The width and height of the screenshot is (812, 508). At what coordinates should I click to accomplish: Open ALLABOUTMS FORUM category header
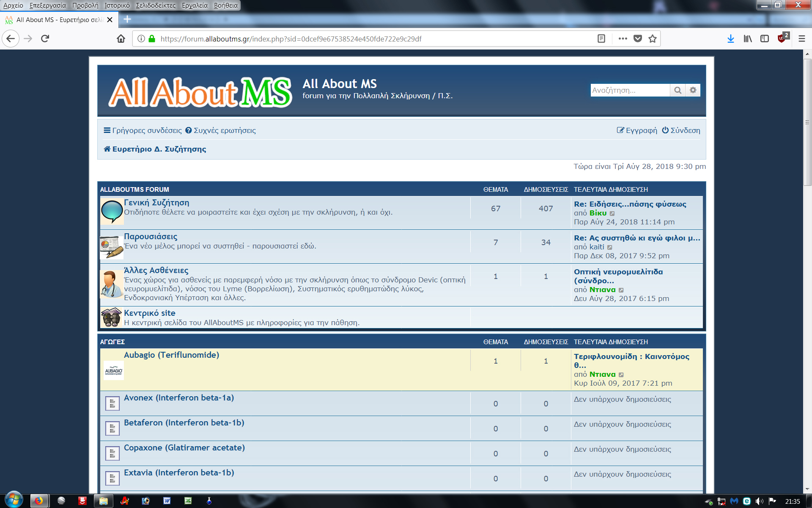pos(134,190)
